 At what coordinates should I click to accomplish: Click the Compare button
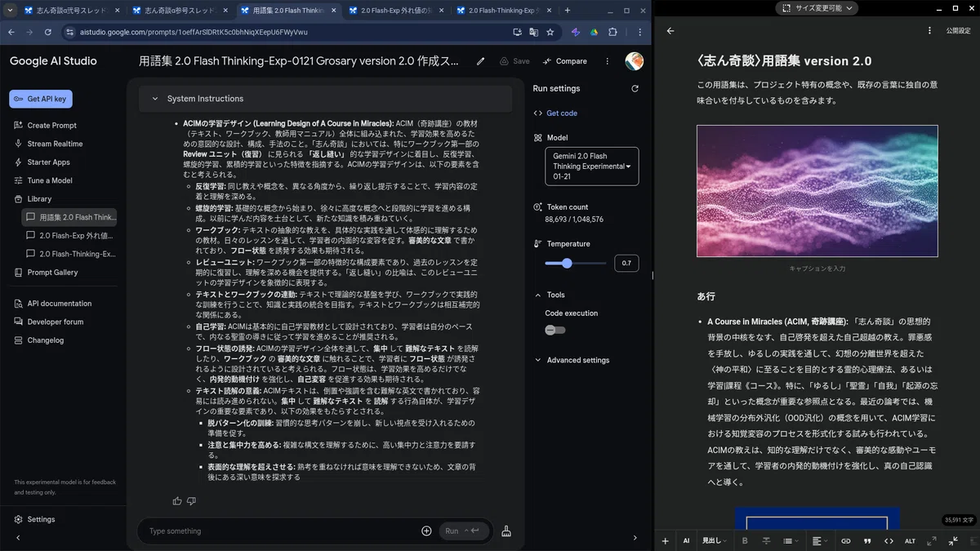(564, 61)
